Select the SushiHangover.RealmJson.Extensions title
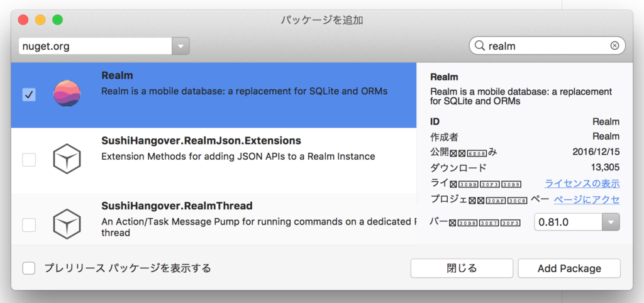 [201, 141]
